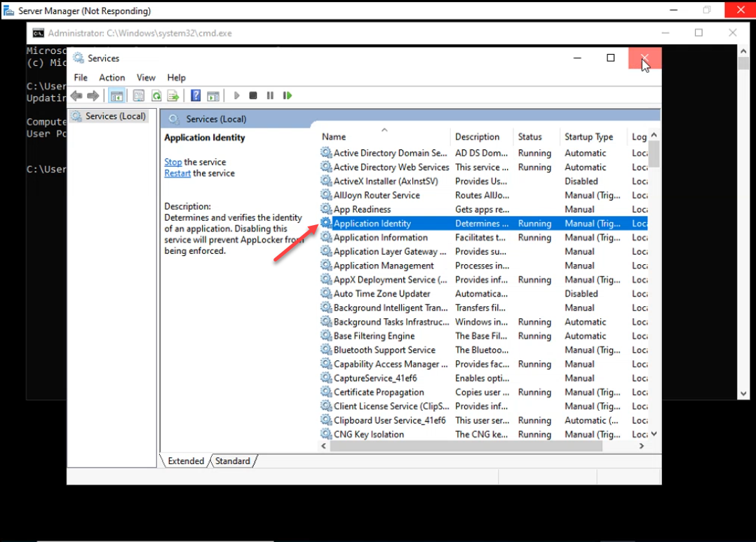The width and height of the screenshot is (756, 542).
Task: Sort by the Description column header
Action: (481, 137)
